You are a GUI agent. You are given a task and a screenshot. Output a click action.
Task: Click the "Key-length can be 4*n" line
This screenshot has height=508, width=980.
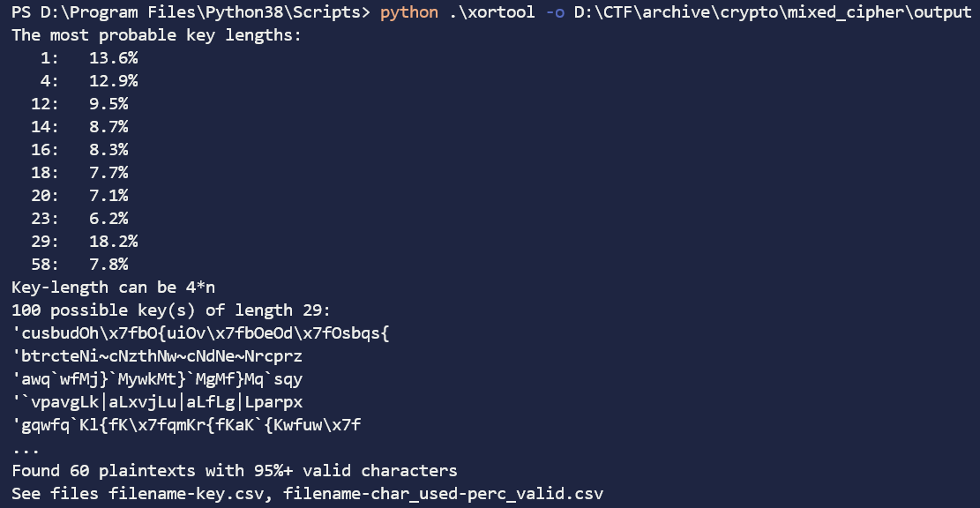point(113,288)
